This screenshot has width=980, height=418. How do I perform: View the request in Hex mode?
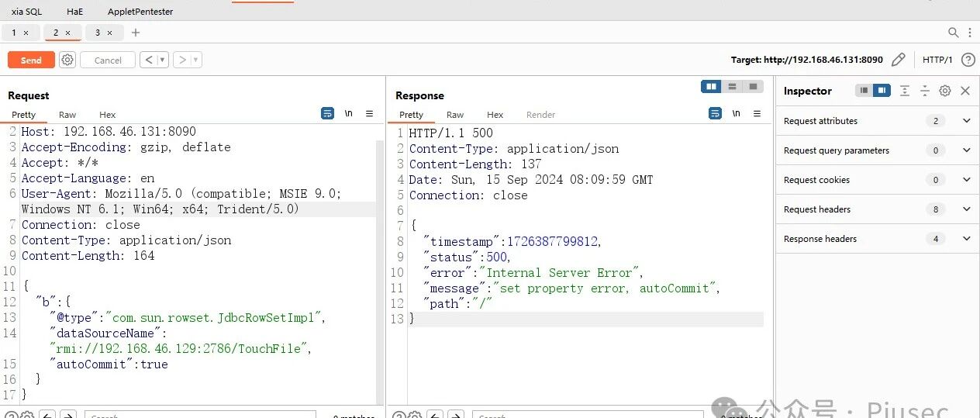108,115
